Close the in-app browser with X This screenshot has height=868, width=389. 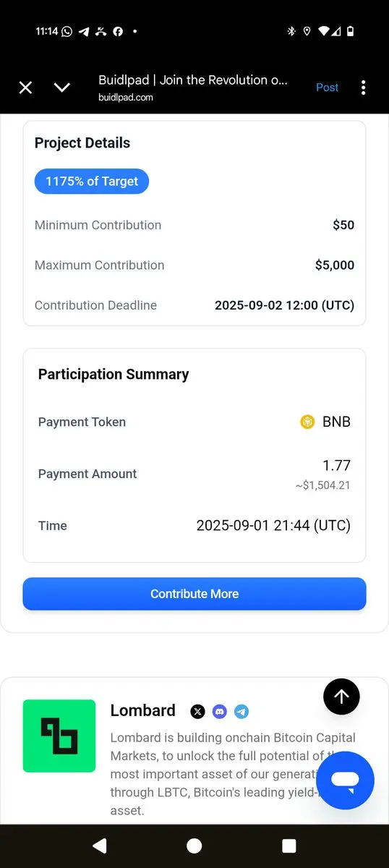[x=25, y=88]
